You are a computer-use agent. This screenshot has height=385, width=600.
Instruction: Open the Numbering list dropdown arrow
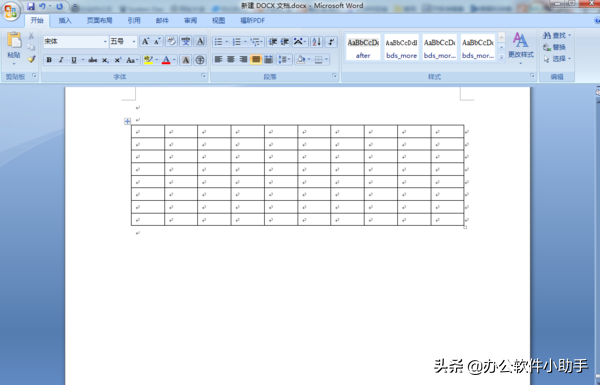(x=245, y=42)
